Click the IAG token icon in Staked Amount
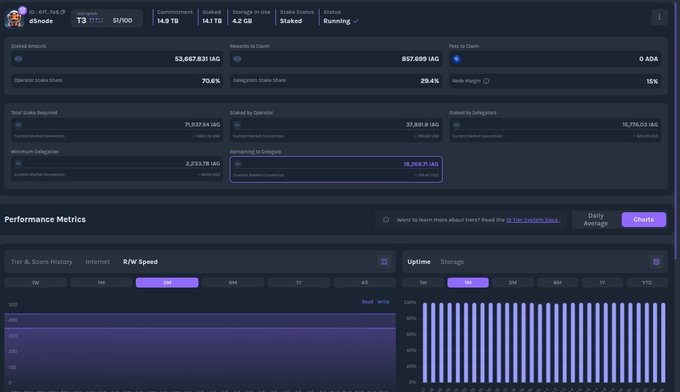 pyautogui.click(x=18, y=59)
